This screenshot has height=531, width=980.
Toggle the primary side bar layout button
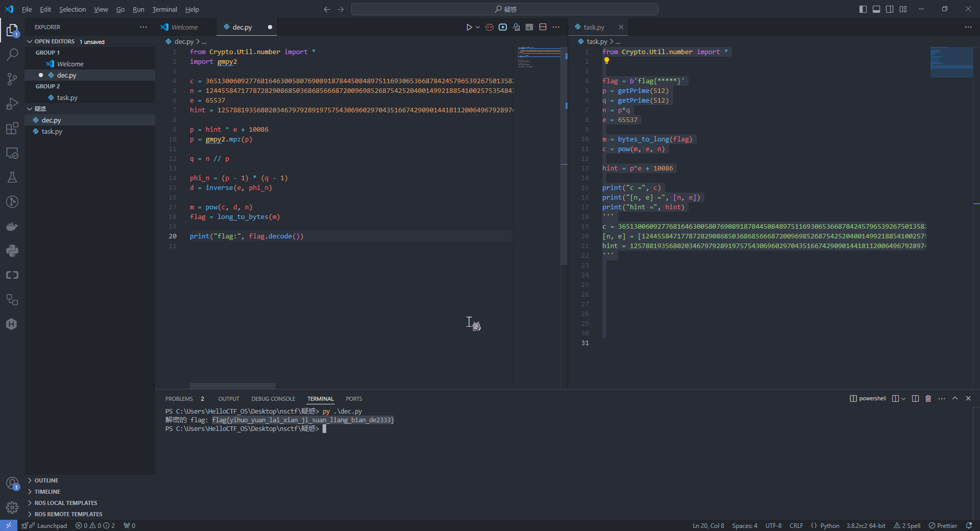(x=863, y=9)
